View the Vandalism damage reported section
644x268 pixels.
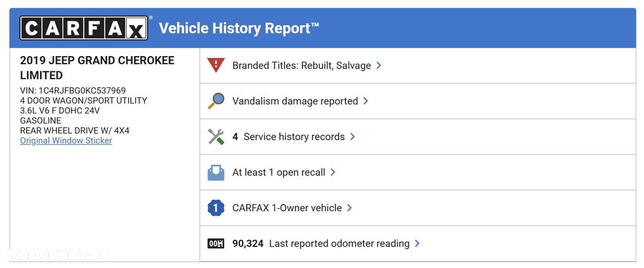pos(295,101)
